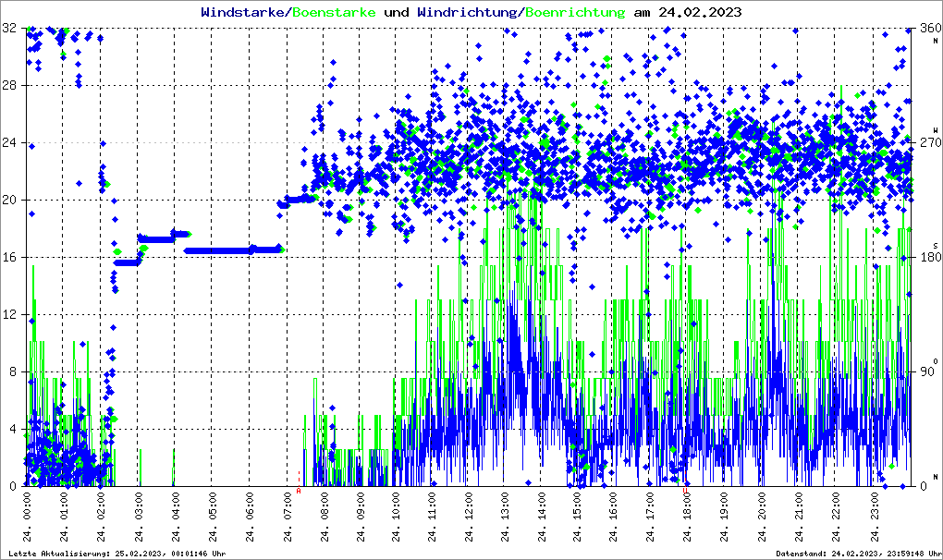The height and width of the screenshot is (560, 943).
Task: Click the 90 direction label on right axis
Action: click(927, 372)
